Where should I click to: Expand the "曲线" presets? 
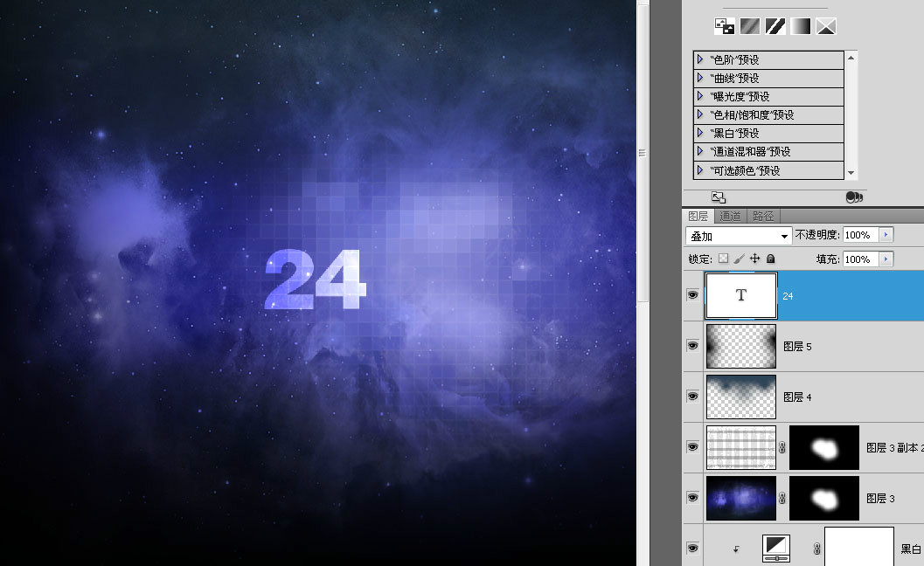700,78
